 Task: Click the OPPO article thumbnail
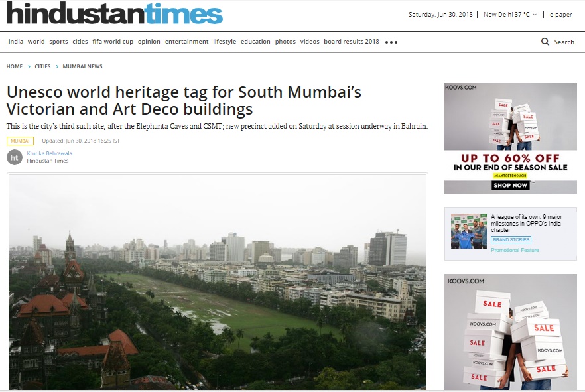pos(468,231)
